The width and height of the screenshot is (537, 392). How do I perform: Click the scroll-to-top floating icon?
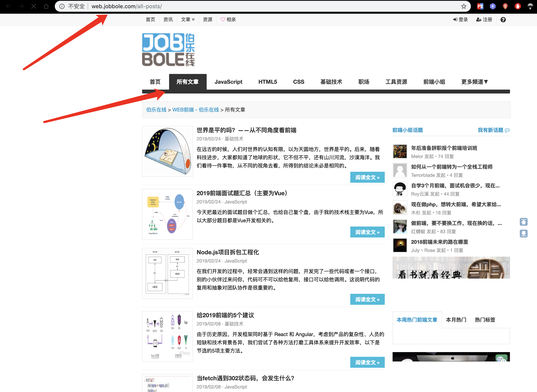click(523, 222)
